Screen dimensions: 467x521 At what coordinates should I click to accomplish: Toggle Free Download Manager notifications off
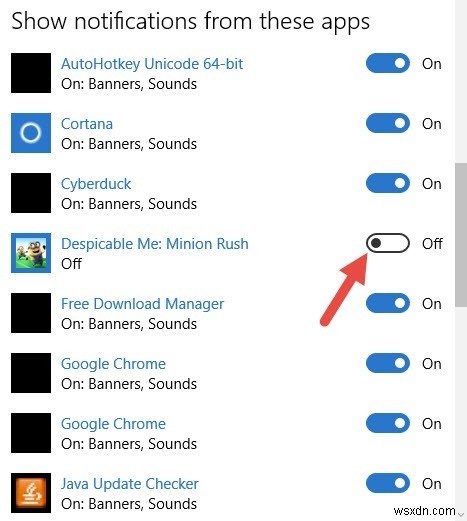click(388, 303)
